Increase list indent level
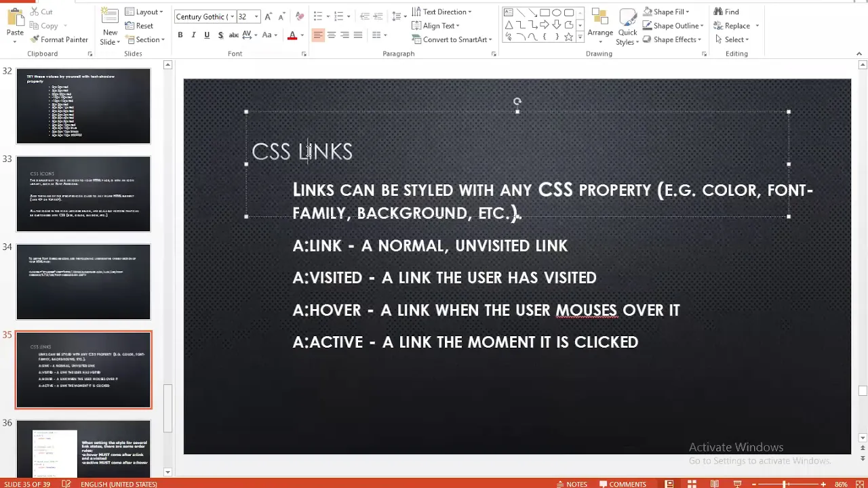Image resolution: width=868 pixels, height=488 pixels. pyautogui.click(x=380, y=16)
